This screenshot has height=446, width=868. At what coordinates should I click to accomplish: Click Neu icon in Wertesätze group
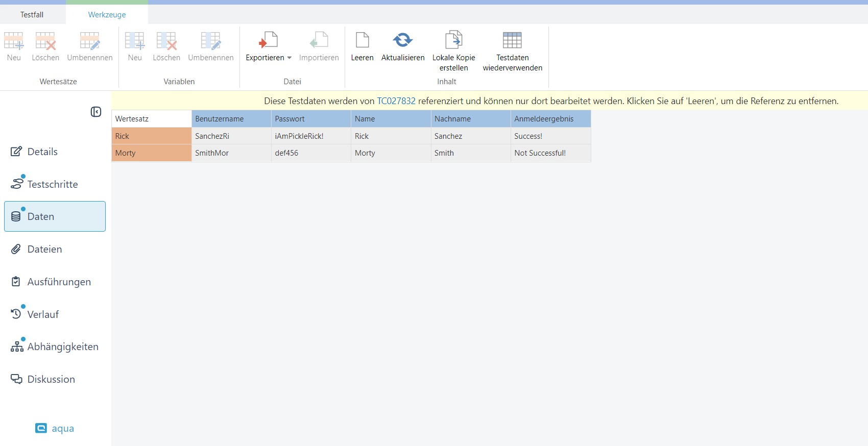tap(14, 41)
